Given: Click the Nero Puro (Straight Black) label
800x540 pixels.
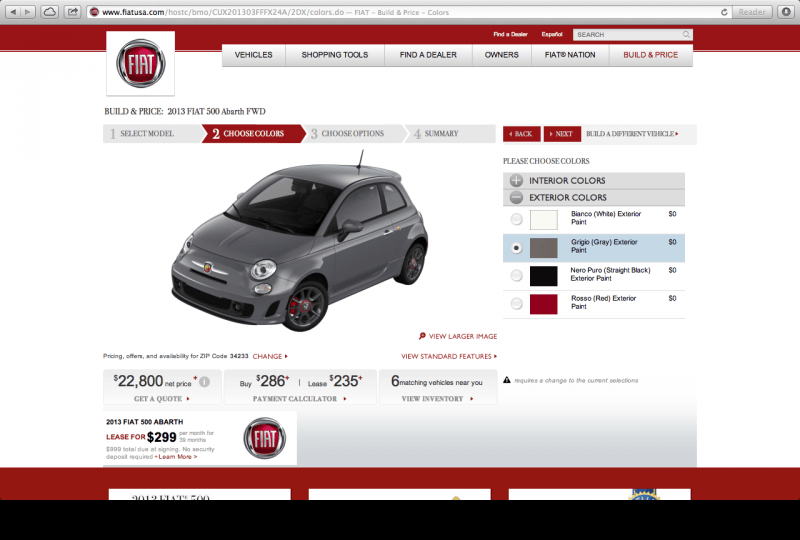Looking at the screenshot, I should tap(610, 274).
